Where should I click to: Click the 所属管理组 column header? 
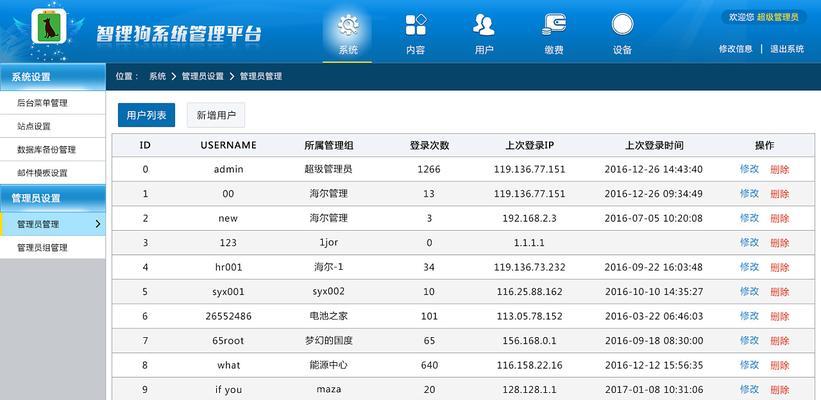coord(329,146)
